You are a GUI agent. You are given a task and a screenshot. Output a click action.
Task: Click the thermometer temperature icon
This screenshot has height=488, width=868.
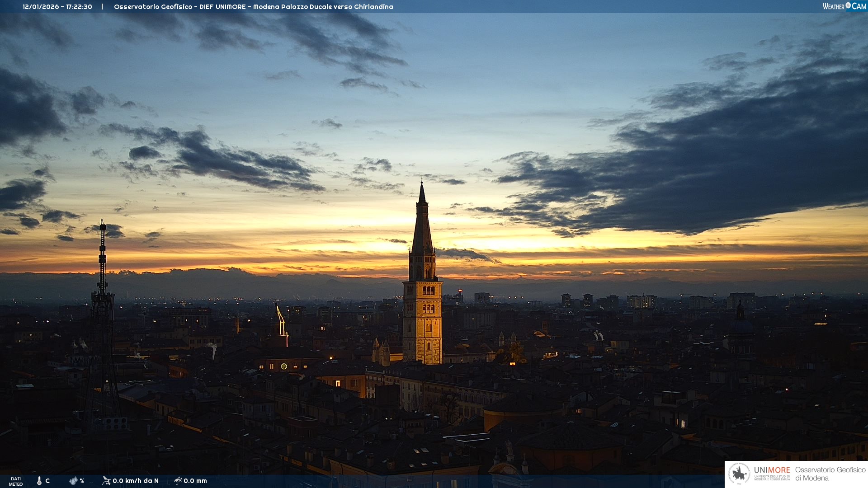pyautogui.click(x=39, y=481)
